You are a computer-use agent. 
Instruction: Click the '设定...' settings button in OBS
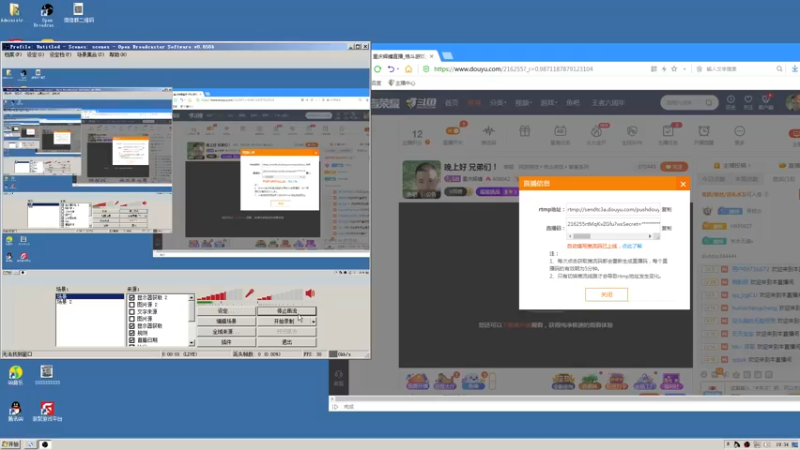pyautogui.click(x=226, y=311)
